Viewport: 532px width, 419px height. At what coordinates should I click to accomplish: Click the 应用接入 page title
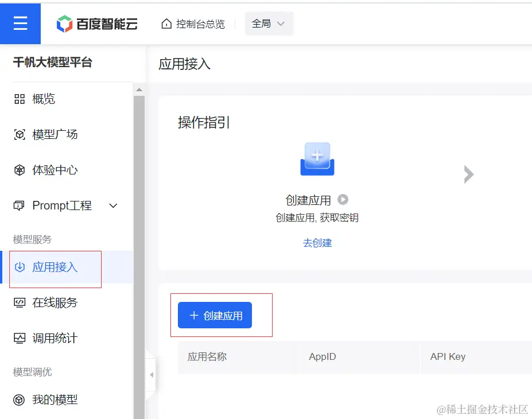pyautogui.click(x=185, y=64)
